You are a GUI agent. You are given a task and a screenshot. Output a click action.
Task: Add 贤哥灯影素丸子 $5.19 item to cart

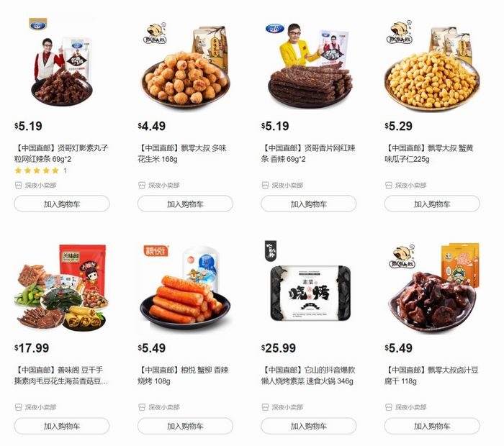(62, 204)
